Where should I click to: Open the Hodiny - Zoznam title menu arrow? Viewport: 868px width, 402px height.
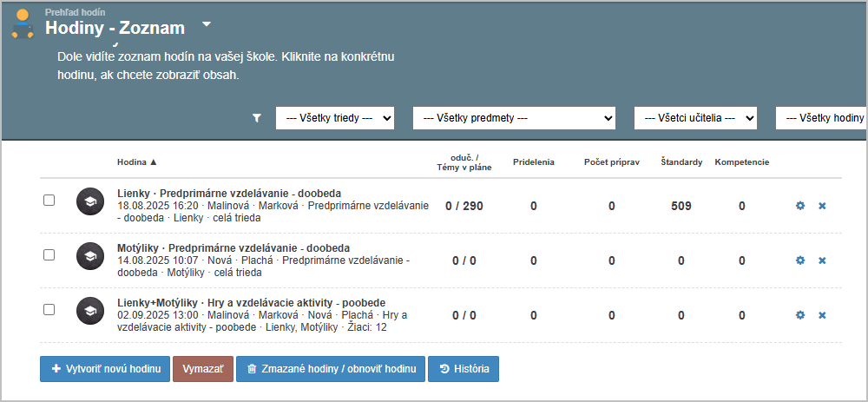tap(206, 24)
